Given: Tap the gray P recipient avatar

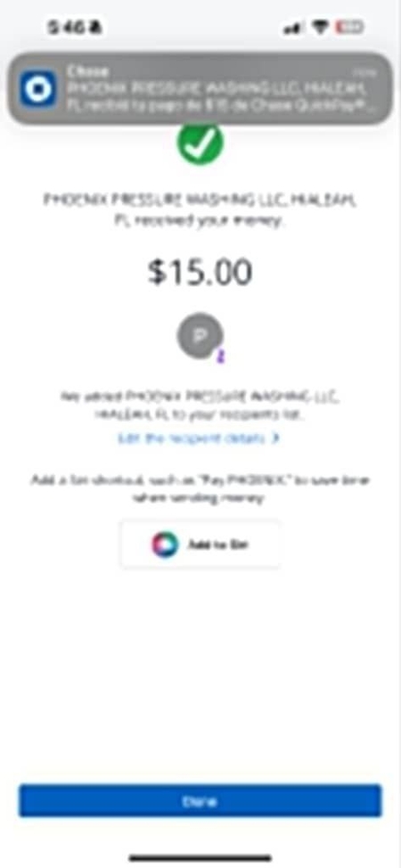Looking at the screenshot, I should coord(200,336).
